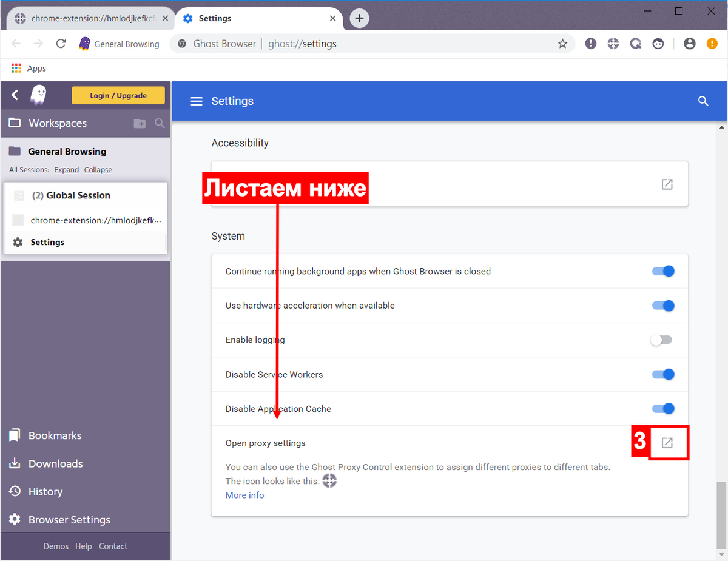Screen dimensions: 728x561
Task: Collapse the Ghost sidebar with back chevron
Action: tap(15, 95)
